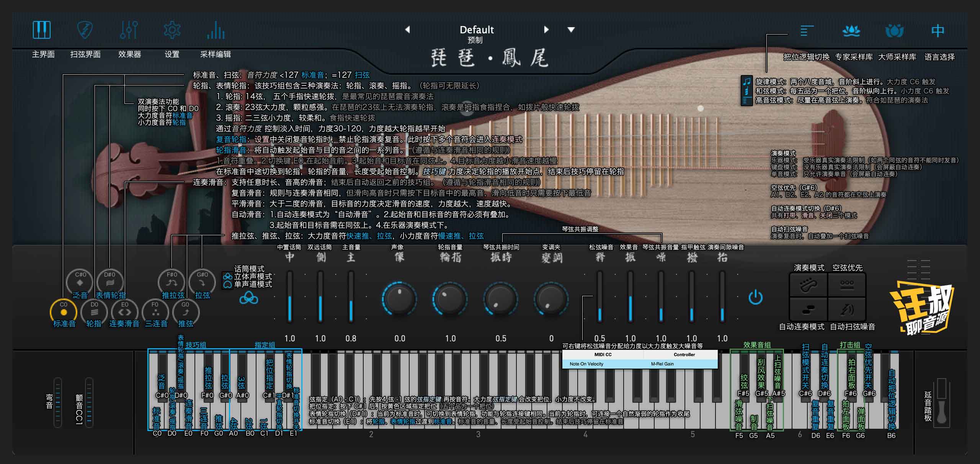Select the E0 连奏滑音 legato slide button

point(125,312)
